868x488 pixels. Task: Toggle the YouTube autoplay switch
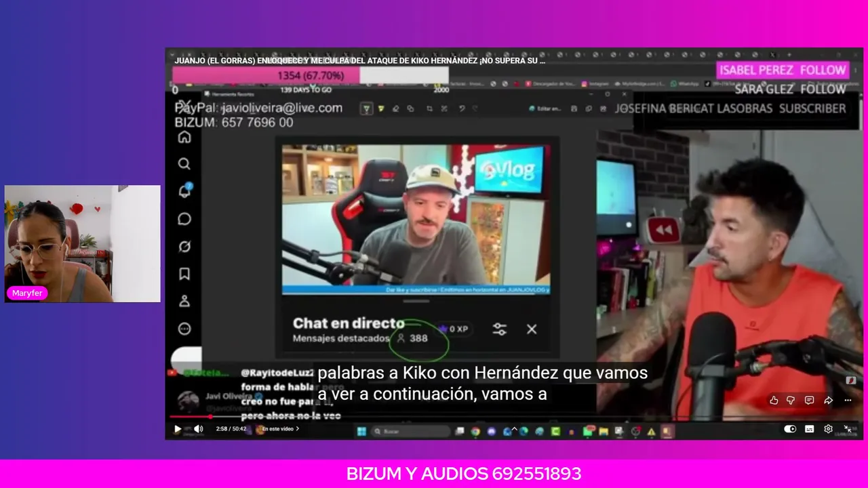coord(791,429)
